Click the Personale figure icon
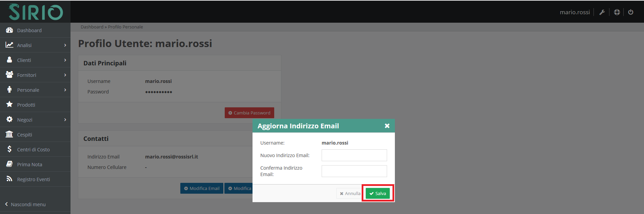This screenshot has width=644, height=214. coord(9,89)
